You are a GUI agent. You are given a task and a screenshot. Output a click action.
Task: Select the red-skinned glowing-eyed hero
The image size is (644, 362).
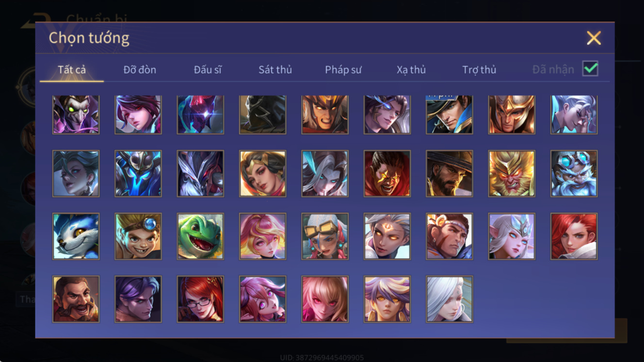(387, 173)
